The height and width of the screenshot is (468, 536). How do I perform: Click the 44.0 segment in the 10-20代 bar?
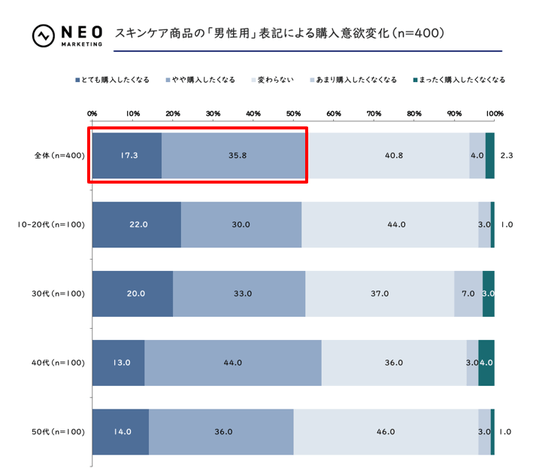click(x=390, y=225)
